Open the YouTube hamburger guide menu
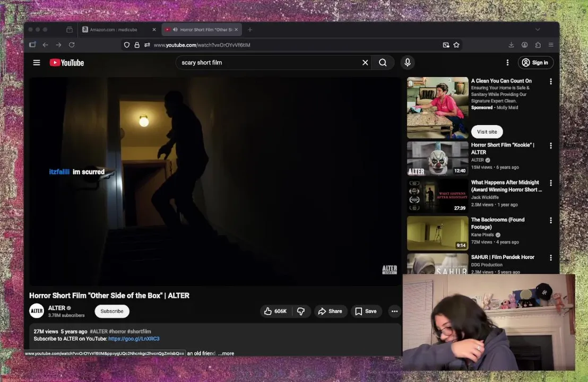Image resolution: width=588 pixels, height=382 pixels. pos(37,63)
